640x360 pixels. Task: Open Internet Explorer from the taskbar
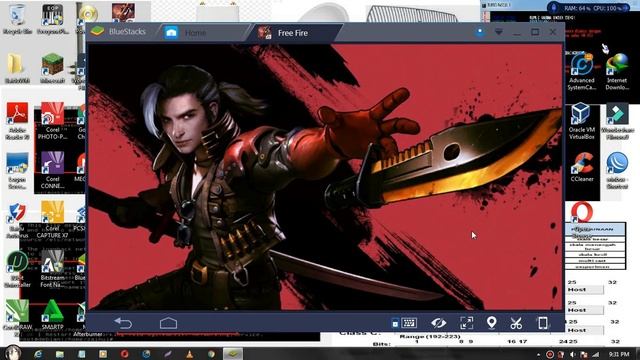[38, 354]
